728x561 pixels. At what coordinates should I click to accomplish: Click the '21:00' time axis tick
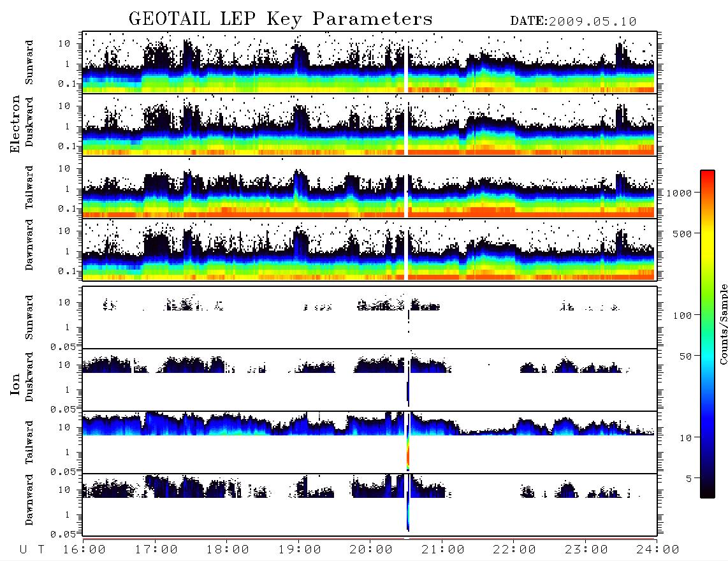[x=443, y=550]
